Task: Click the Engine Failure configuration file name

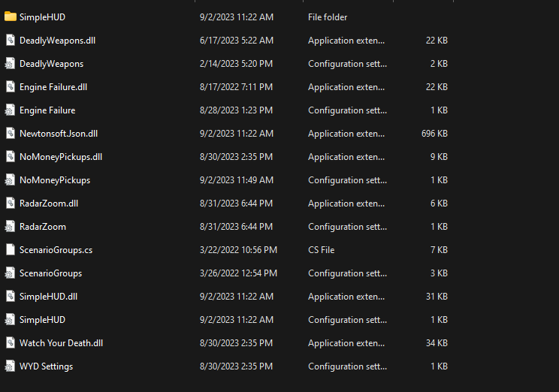Action: (x=47, y=110)
